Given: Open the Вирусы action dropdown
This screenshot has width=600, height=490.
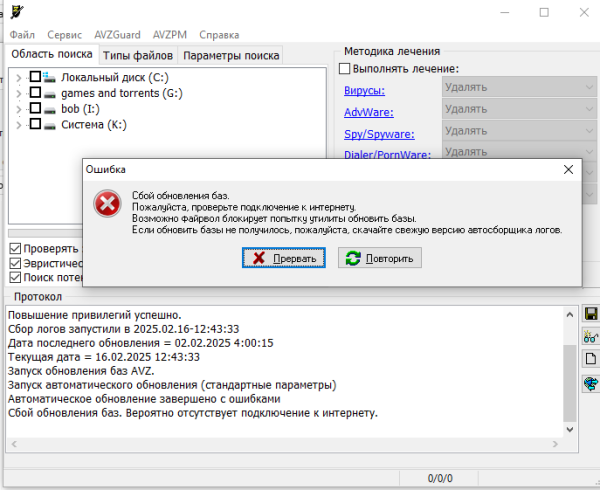Looking at the screenshot, I should tap(510, 88).
